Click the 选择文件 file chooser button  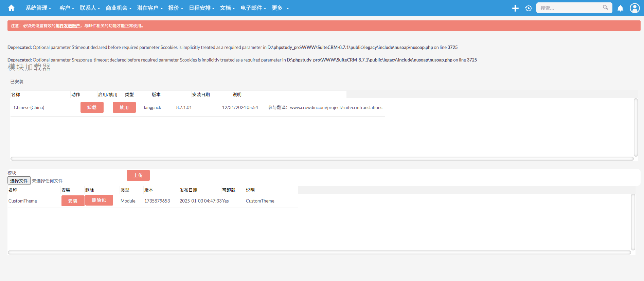(19, 181)
